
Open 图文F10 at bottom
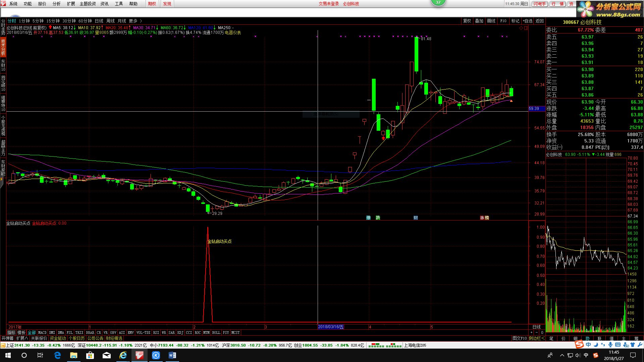pos(520,338)
